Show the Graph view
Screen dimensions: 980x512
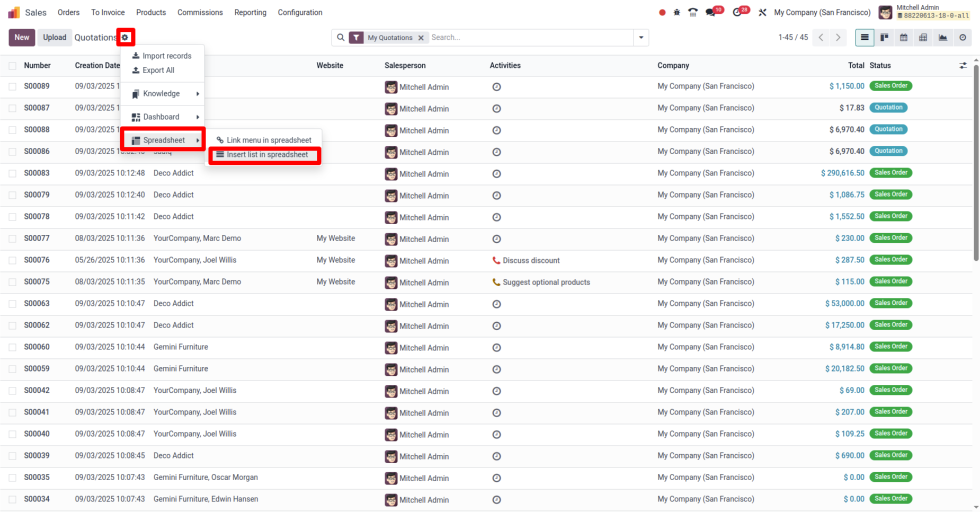[943, 38]
